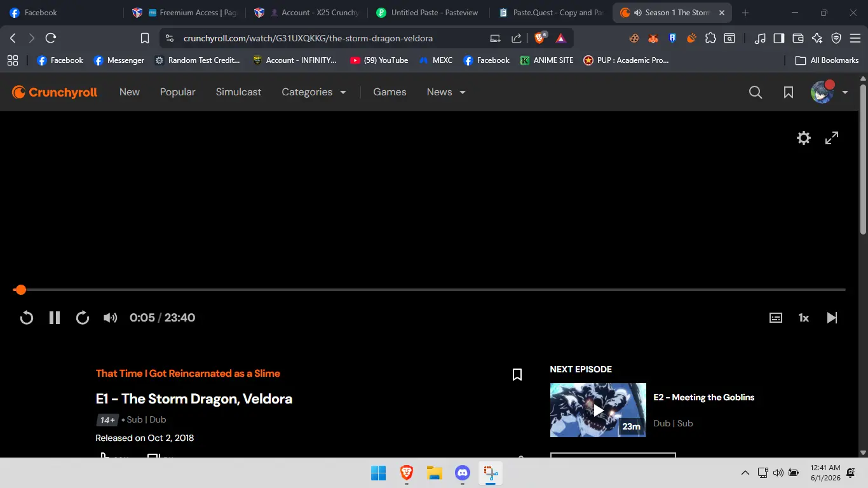Open site settings icon in address bar
Screen dimensions: 868x488
click(169, 38)
